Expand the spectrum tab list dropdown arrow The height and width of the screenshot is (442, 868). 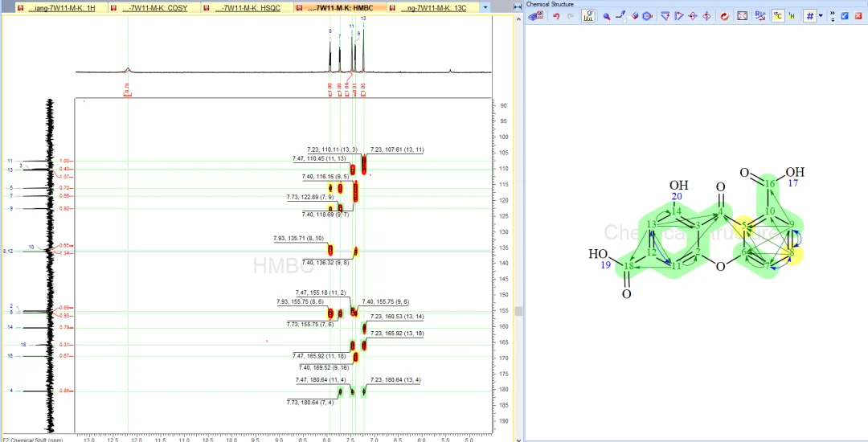pyautogui.click(x=485, y=8)
